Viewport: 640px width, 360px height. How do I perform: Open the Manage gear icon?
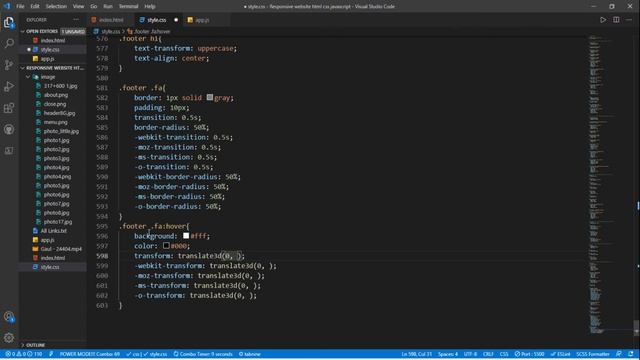[x=9, y=338]
